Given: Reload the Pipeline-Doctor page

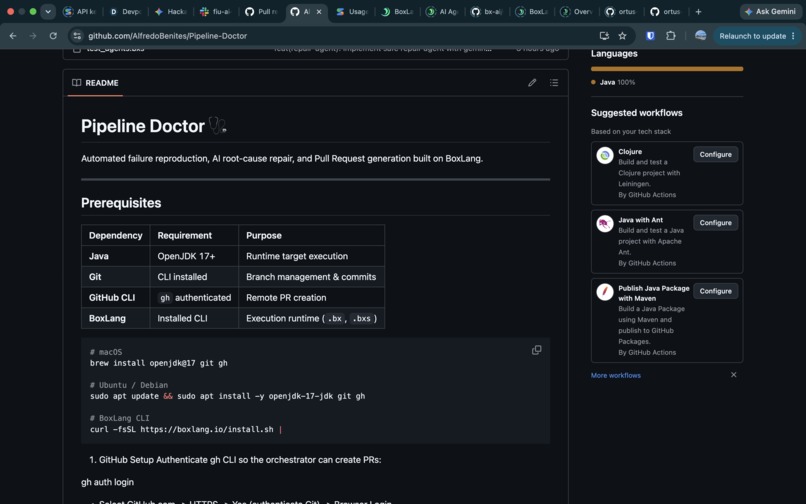Looking at the screenshot, I should click(53, 36).
